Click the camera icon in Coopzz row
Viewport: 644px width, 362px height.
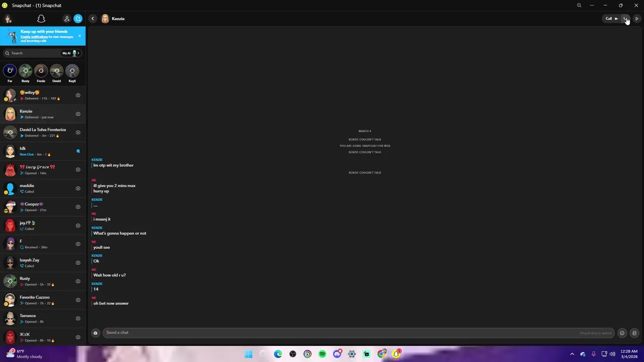click(78, 207)
